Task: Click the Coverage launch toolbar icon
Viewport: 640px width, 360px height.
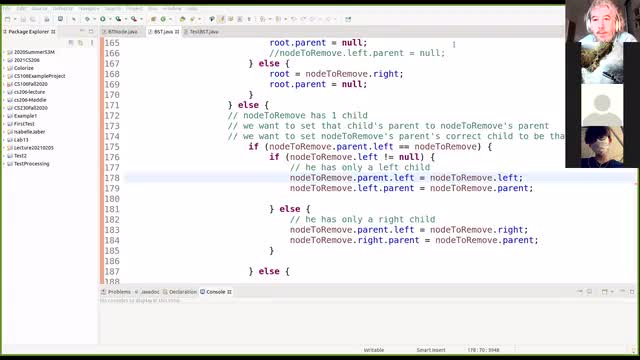Action: point(118,19)
